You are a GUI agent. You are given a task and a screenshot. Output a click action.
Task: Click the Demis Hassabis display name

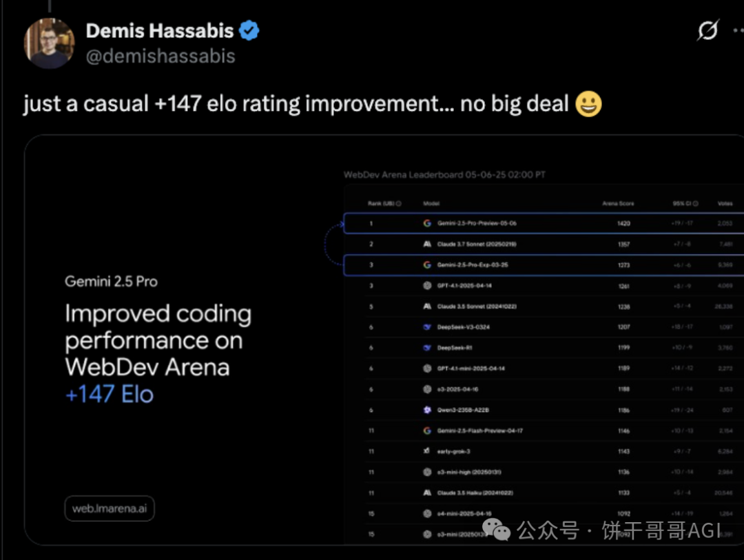[159, 31]
